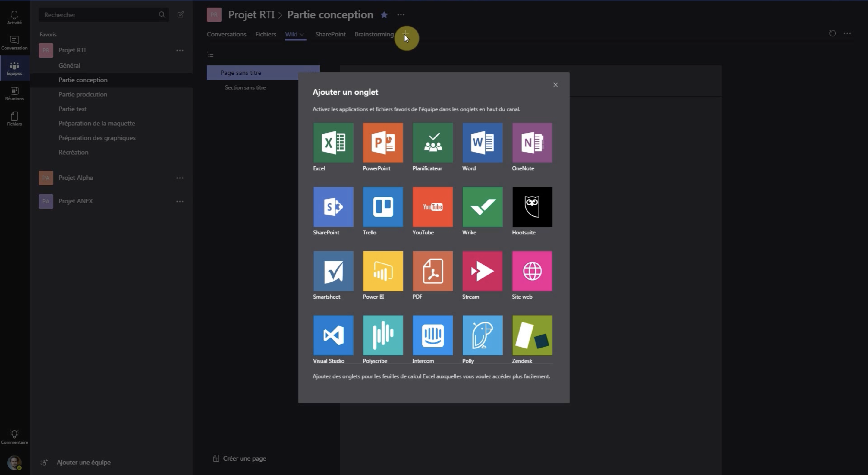Add the Intercom app tab
868x475 pixels.
(x=433, y=335)
